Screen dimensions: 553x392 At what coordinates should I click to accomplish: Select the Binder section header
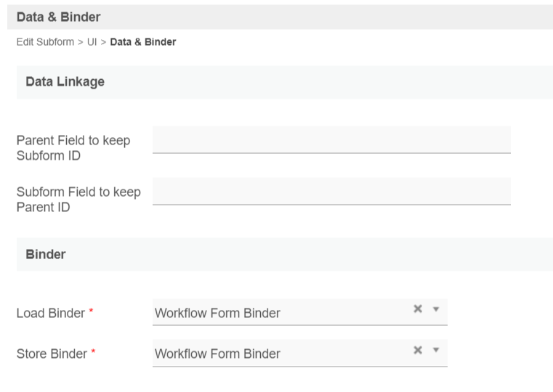click(46, 254)
